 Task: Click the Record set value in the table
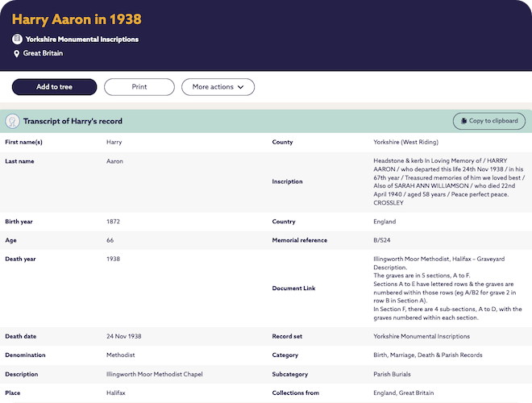tap(422, 335)
